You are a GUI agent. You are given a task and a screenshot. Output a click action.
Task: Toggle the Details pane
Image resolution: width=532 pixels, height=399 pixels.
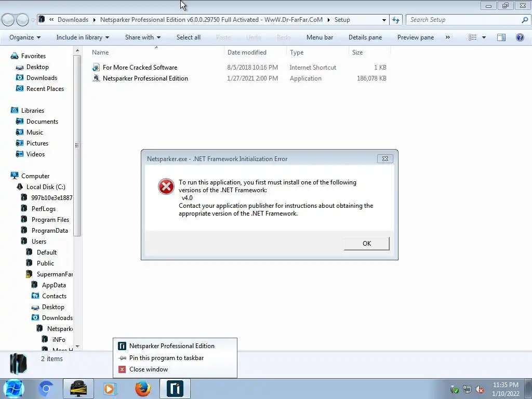[x=365, y=37]
